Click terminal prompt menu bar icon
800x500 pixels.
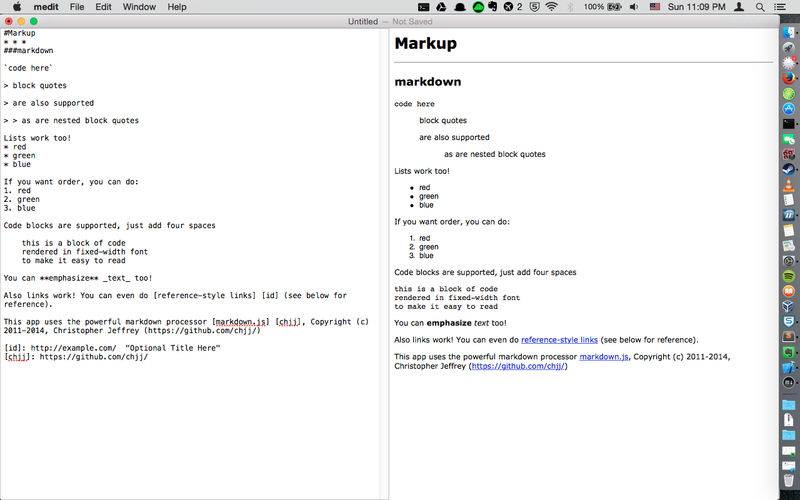tap(423, 7)
